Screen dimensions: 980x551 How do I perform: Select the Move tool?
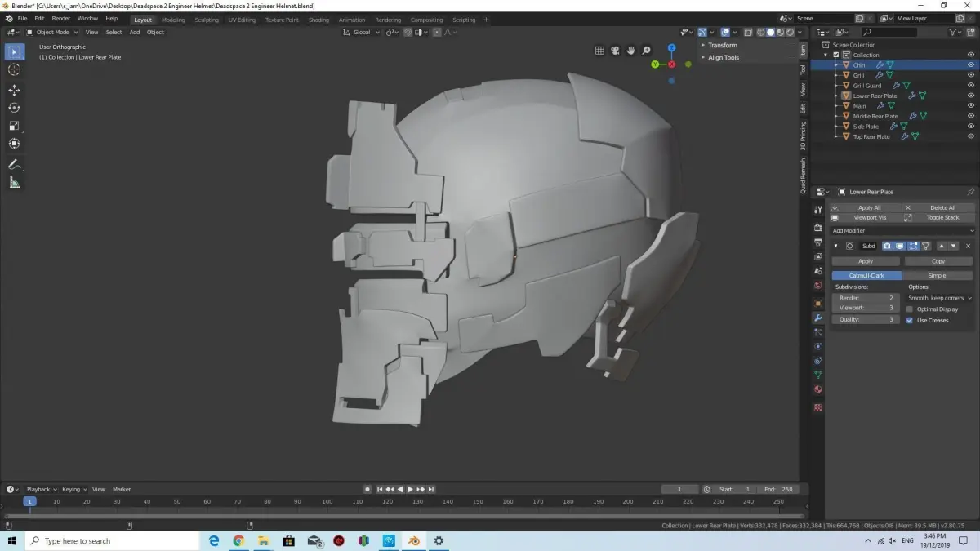pos(14,90)
